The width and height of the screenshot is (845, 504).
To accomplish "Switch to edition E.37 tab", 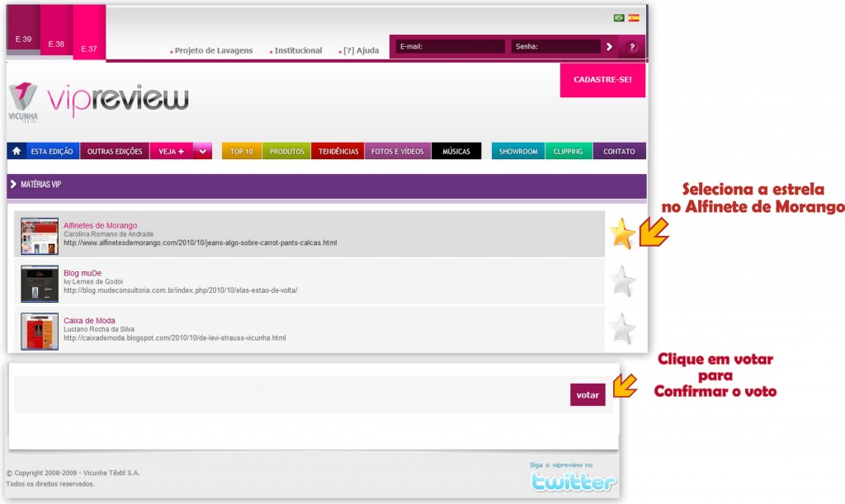I will (89, 32).
